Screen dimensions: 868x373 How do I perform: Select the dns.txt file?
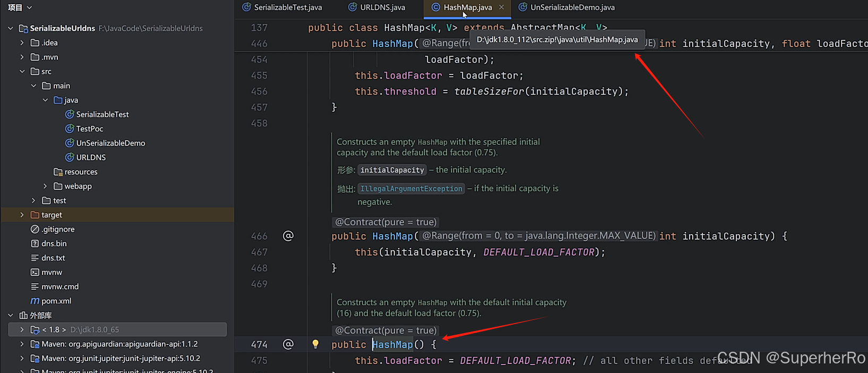pos(53,258)
